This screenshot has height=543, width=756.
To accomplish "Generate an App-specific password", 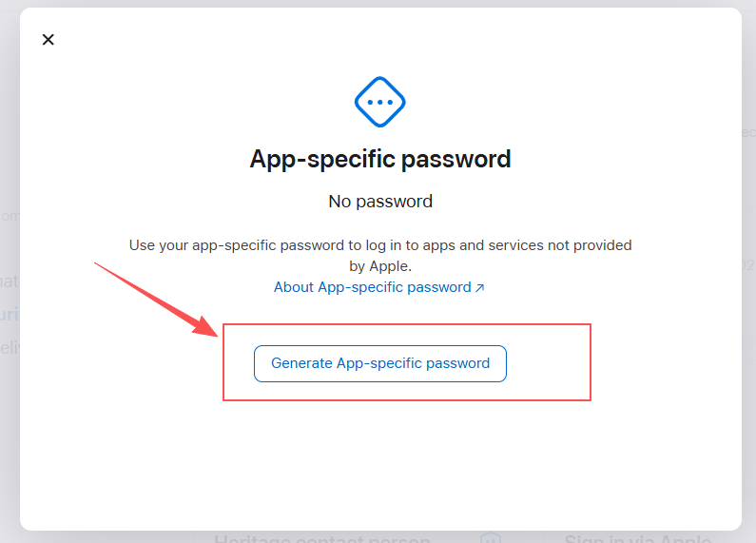I will click(x=380, y=363).
